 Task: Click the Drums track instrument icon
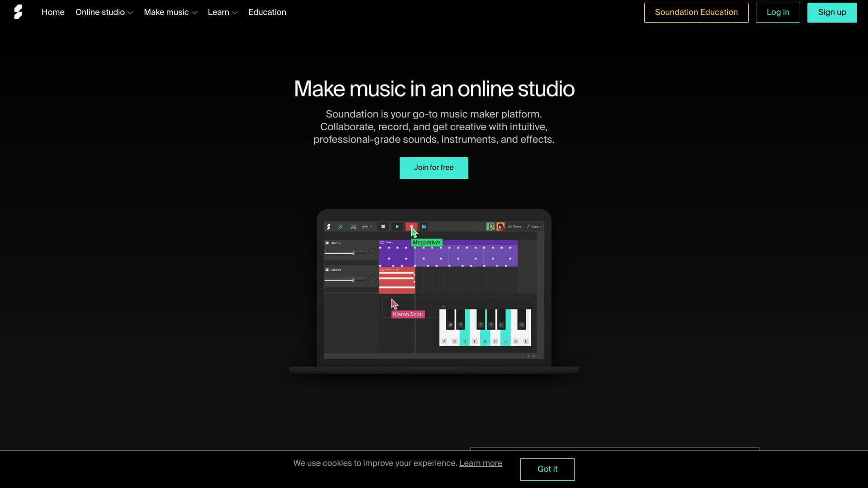[327, 243]
